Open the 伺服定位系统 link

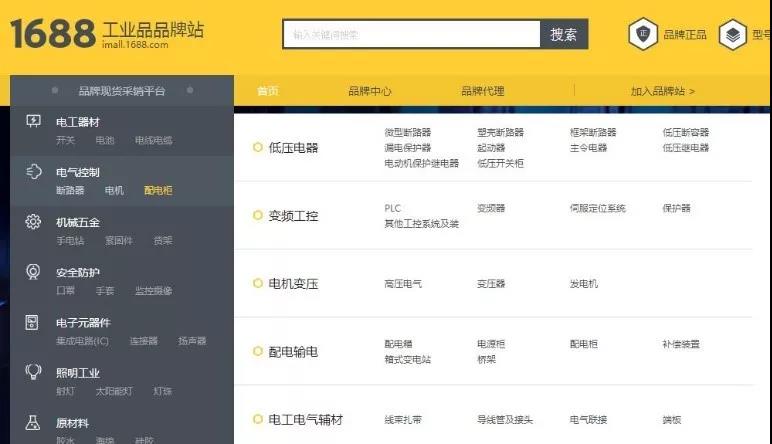(597, 208)
